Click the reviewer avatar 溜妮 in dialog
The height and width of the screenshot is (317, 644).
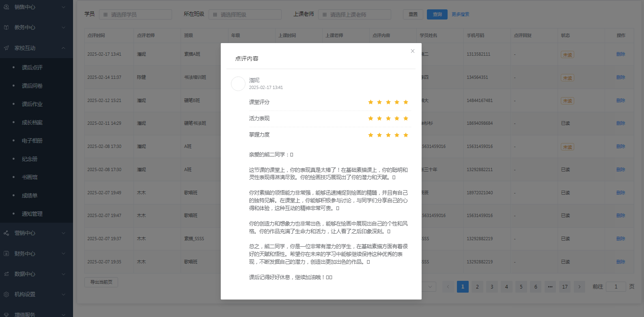pyautogui.click(x=238, y=84)
